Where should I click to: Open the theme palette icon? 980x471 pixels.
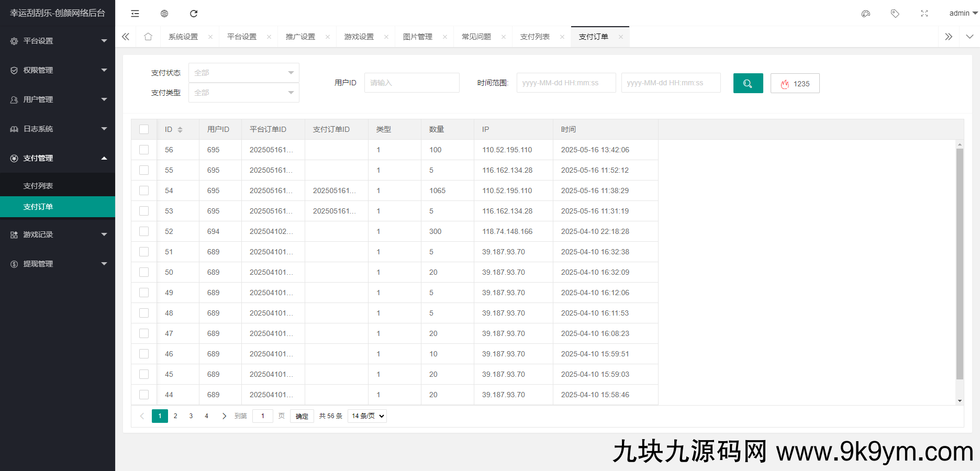865,13
